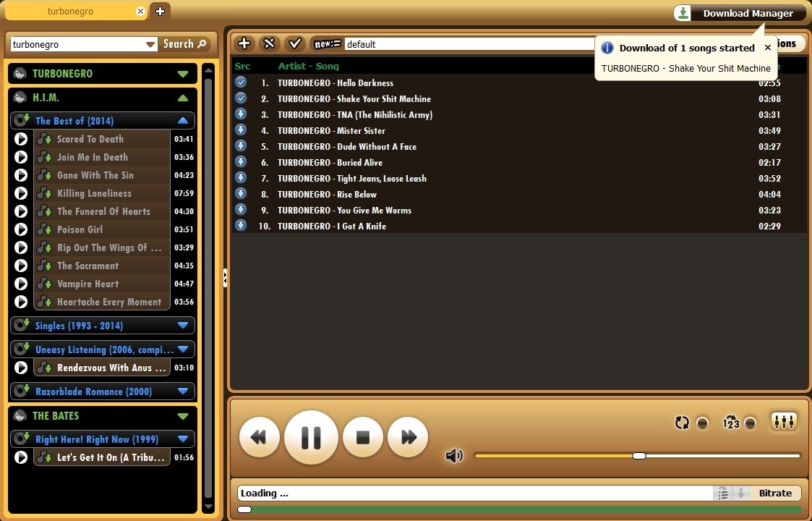Click download icon for Buried Alive

[241, 162]
